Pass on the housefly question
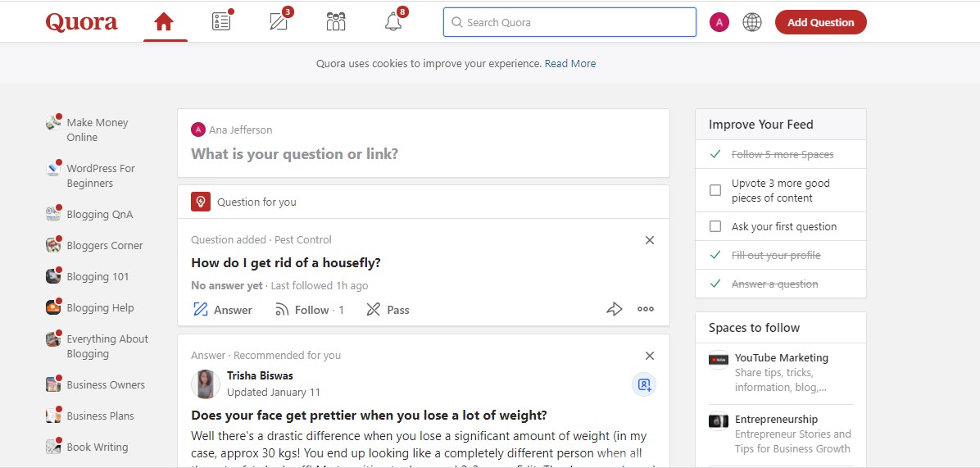 click(388, 310)
